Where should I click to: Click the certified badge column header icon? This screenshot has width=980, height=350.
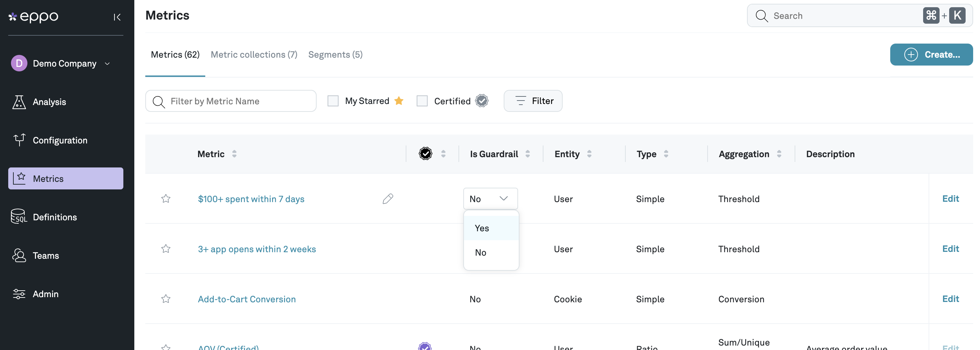(425, 153)
